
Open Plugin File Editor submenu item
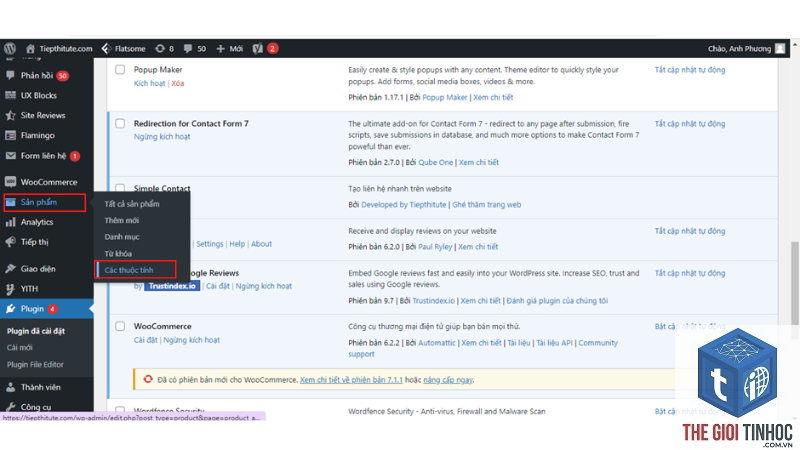35,364
